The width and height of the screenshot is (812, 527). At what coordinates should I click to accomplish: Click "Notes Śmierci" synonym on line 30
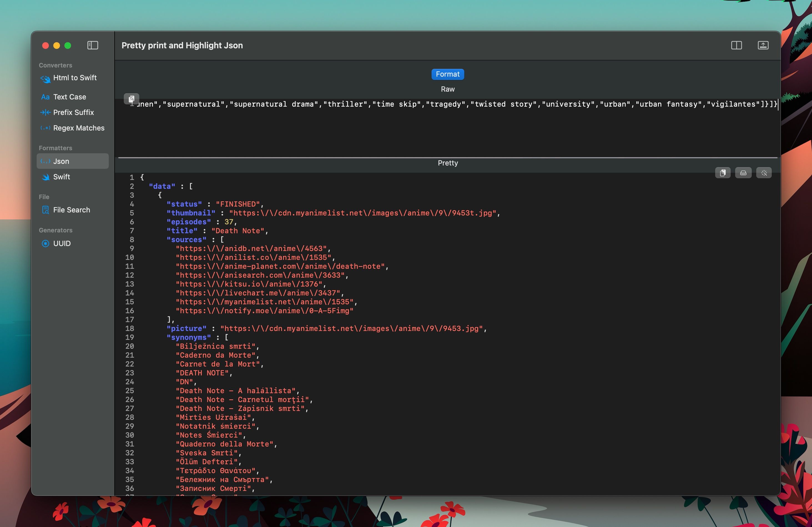[209, 435]
